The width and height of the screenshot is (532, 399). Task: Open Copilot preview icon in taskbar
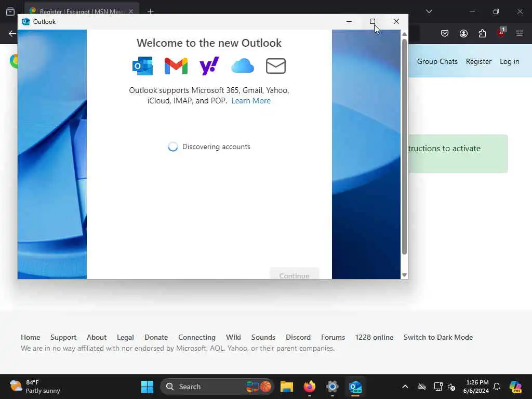click(x=516, y=387)
